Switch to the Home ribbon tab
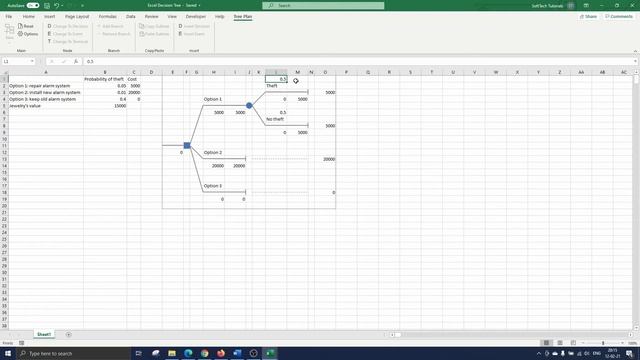The width and height of the screenshot is (640, 360). (x=29, y=16)
